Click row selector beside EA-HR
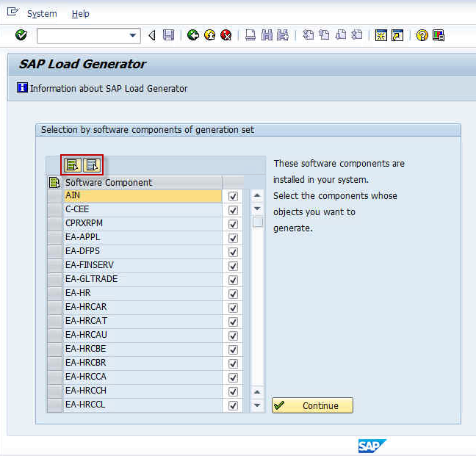The image size is (476, 456). (x=55, y=294)
